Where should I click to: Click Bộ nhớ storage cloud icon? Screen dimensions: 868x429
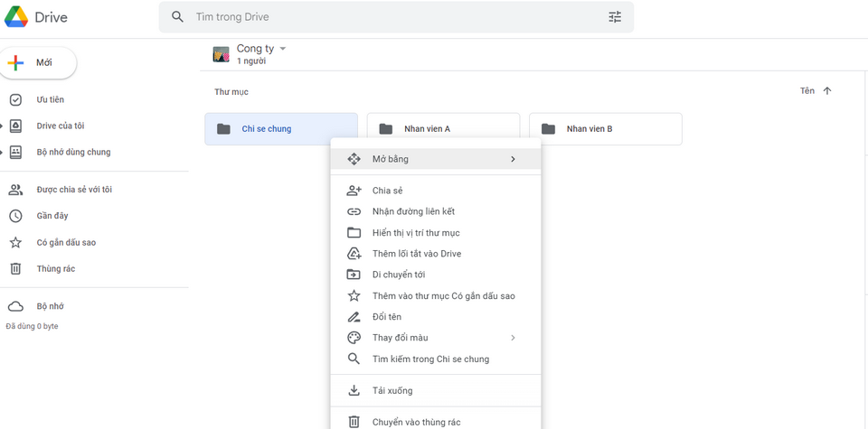[x=15, y=306]
